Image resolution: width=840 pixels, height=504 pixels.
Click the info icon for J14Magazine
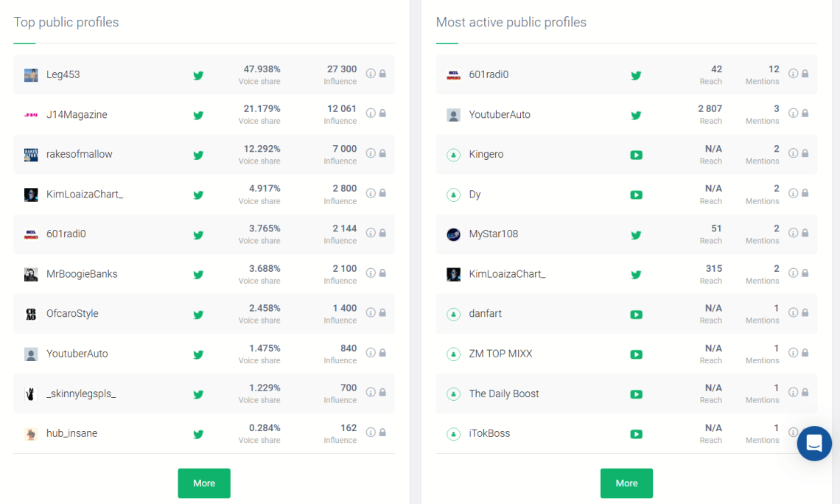[371, 113]
